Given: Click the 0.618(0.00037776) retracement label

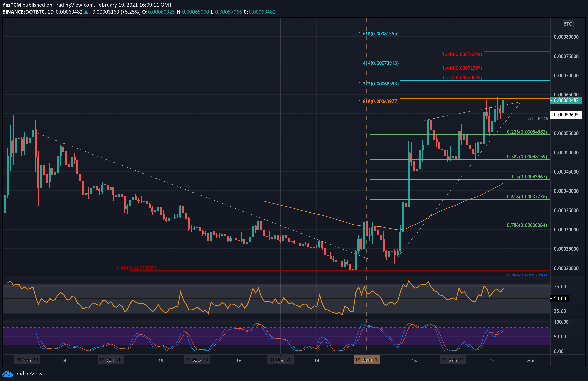Looking at the screenshot, I should pos(527,197).
